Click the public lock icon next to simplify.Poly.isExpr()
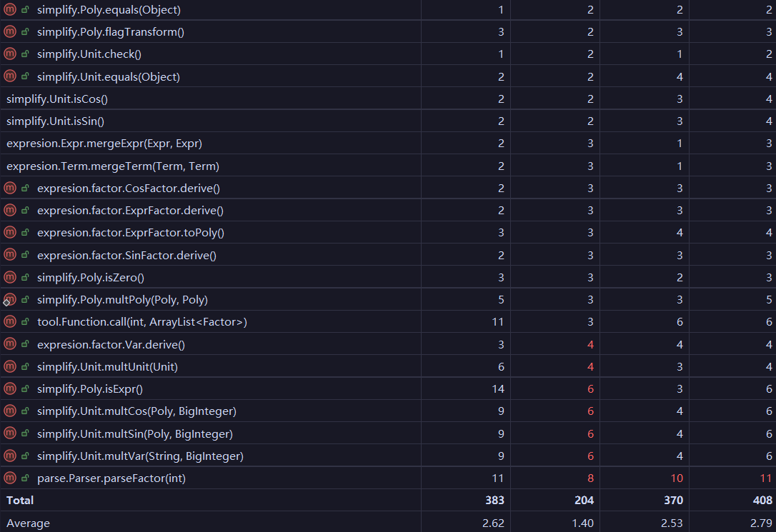Screen dimensions: 776x532 [x=26, y=389]
